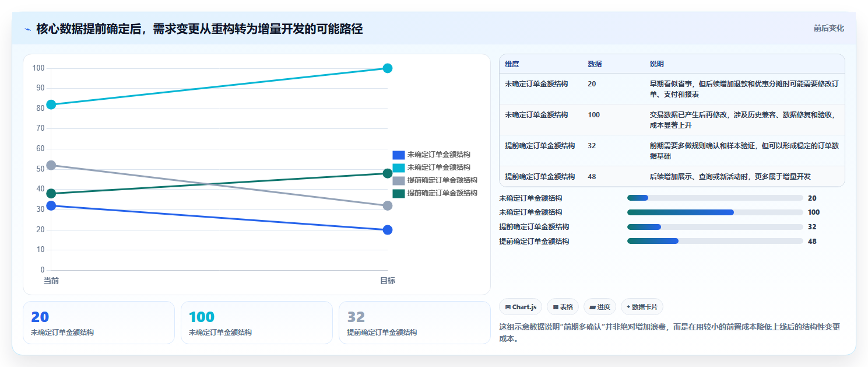Click the green data point at 38 on 当前

tap(51, 194)
